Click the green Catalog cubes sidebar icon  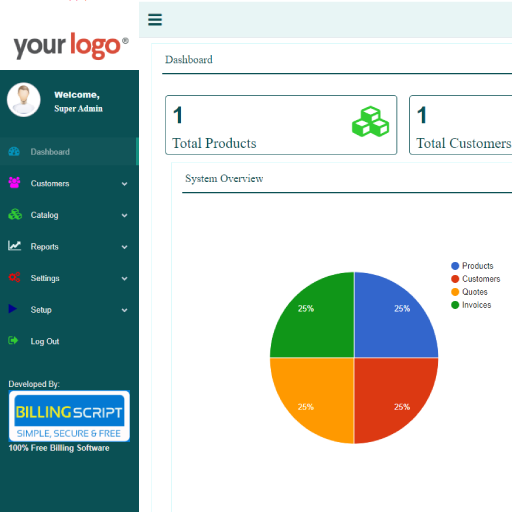pos(15,214)
